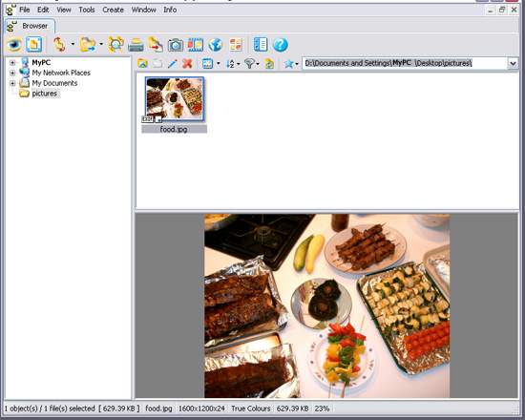Open the camera Capture tool icon
Screen dimensions: 525x420
pos(176,45)
